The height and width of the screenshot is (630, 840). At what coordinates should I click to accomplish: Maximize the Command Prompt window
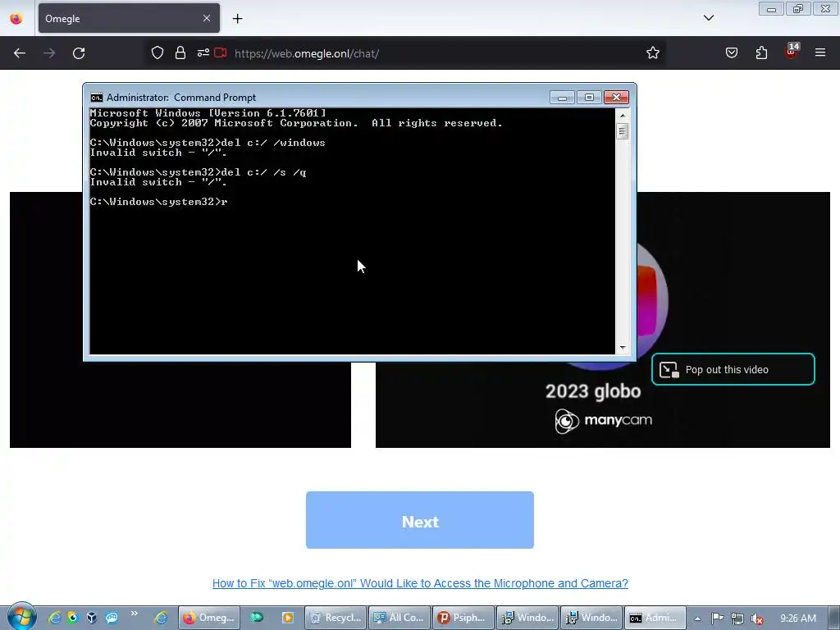click(589, 98)
